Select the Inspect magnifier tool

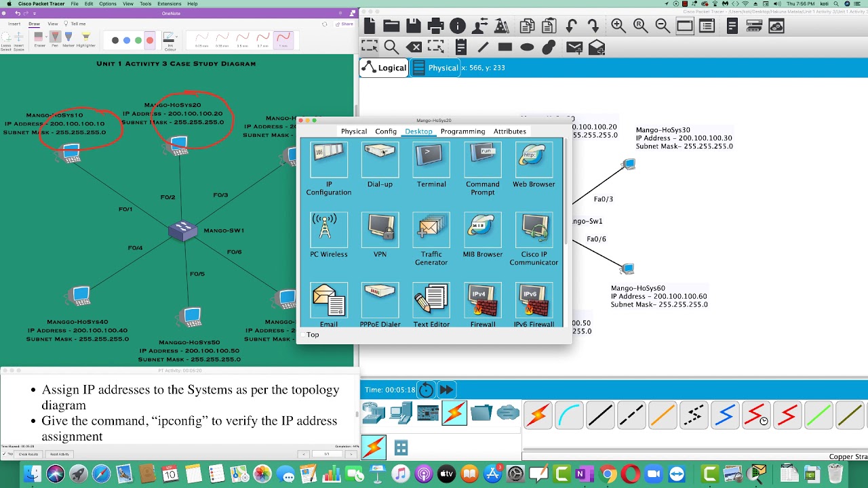[x=391, y=47]
